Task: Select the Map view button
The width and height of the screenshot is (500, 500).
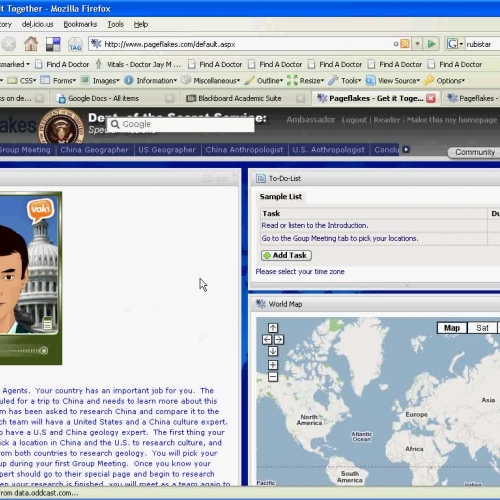Action: click(x=452, y=328)
